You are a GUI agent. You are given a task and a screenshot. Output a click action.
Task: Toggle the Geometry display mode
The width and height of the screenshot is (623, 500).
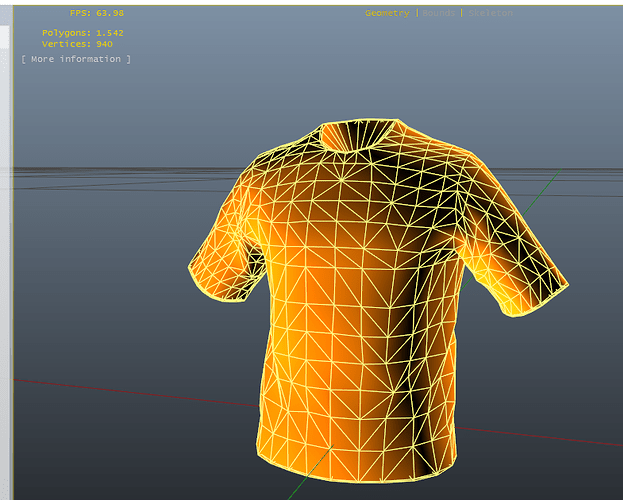tap(387, 13)
